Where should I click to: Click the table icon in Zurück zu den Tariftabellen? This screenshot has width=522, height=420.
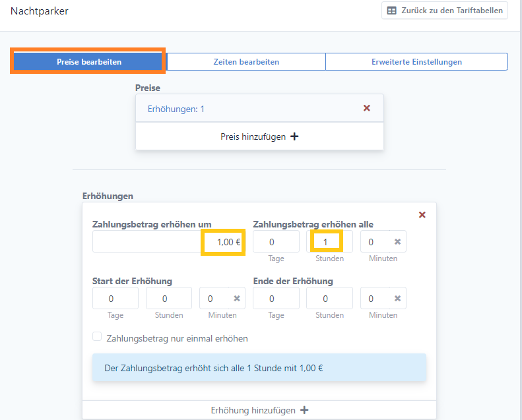(391, 11)
